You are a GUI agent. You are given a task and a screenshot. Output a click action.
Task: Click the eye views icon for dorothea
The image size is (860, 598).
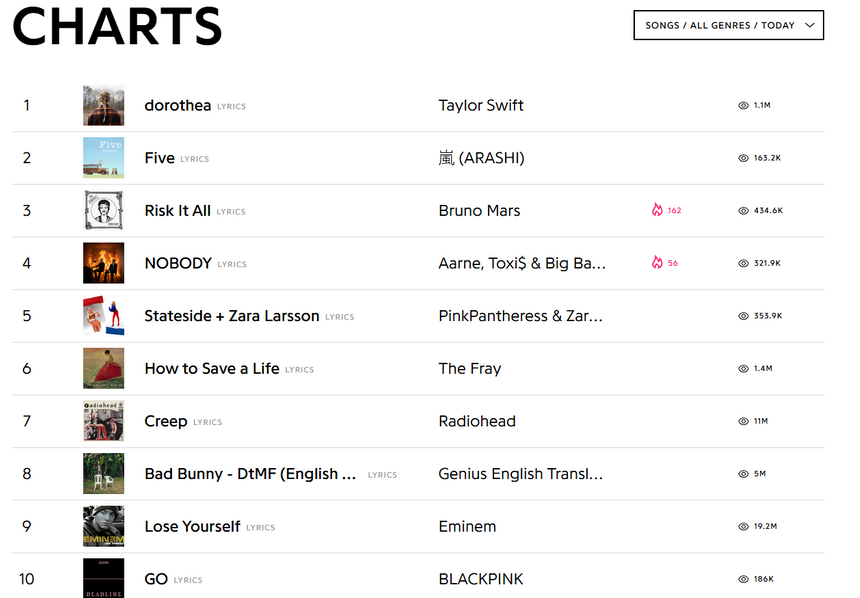click(743, 105)
